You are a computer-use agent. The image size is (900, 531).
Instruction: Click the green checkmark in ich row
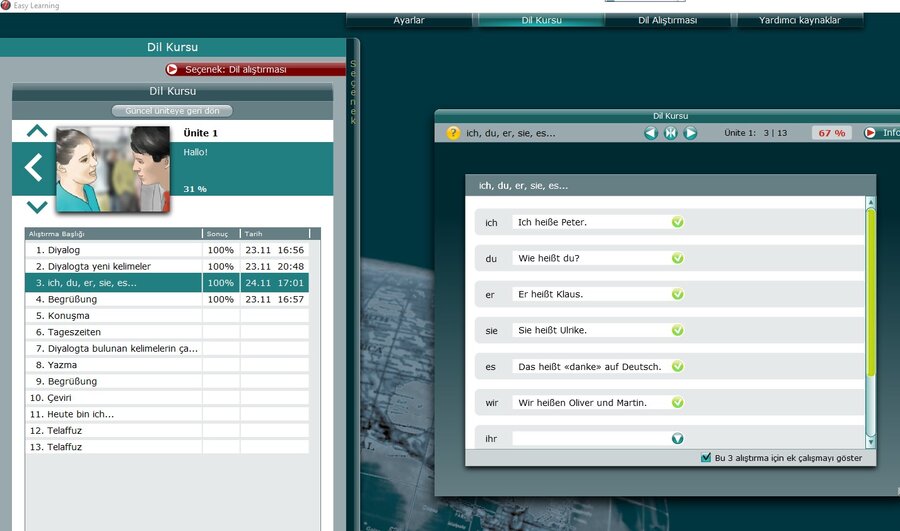tap(677, 222)
